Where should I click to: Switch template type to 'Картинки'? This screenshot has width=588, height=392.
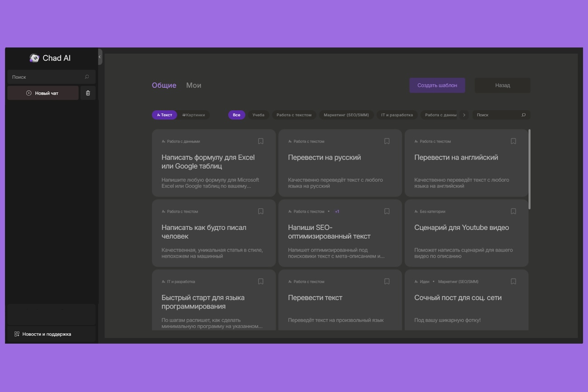tap(194, 115)
